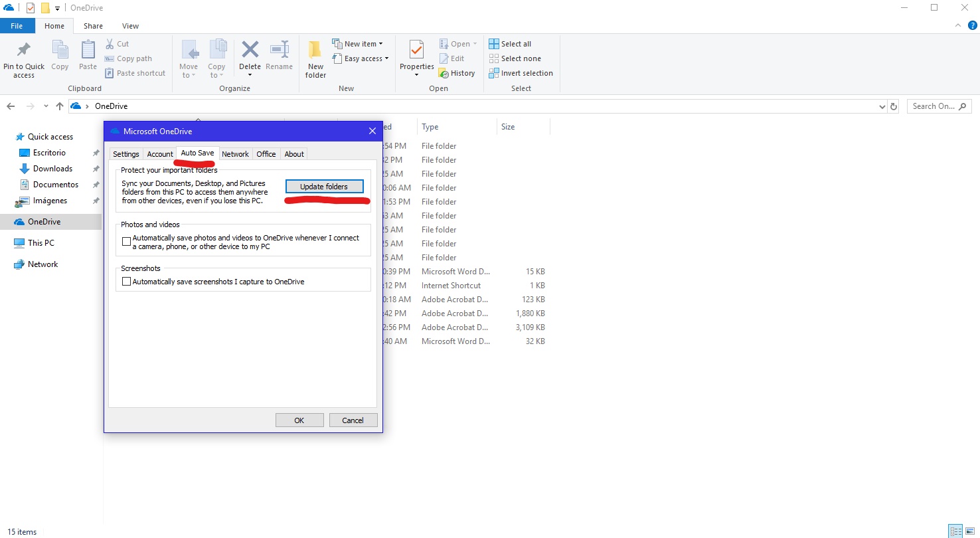The image size is (980, 538).
Task: Select Network in the navigation pane
Action: click(42, 264)
